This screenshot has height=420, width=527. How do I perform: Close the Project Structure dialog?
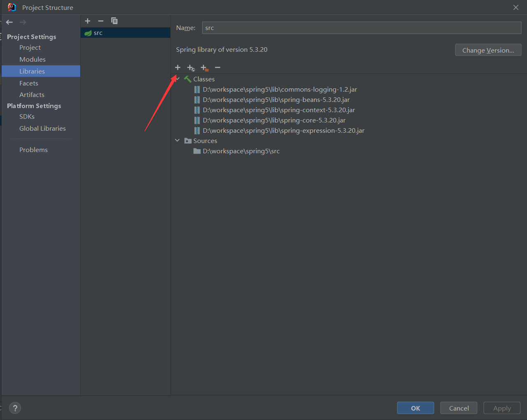[x=516, y=7]
